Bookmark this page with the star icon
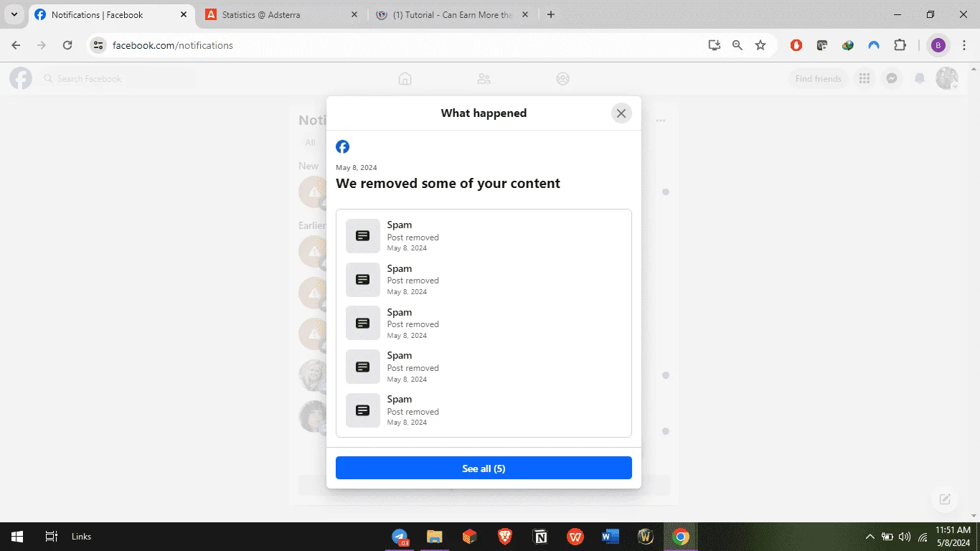Viewport: 980px width, 551px height. pyautogui.click(x=760, y=45)
